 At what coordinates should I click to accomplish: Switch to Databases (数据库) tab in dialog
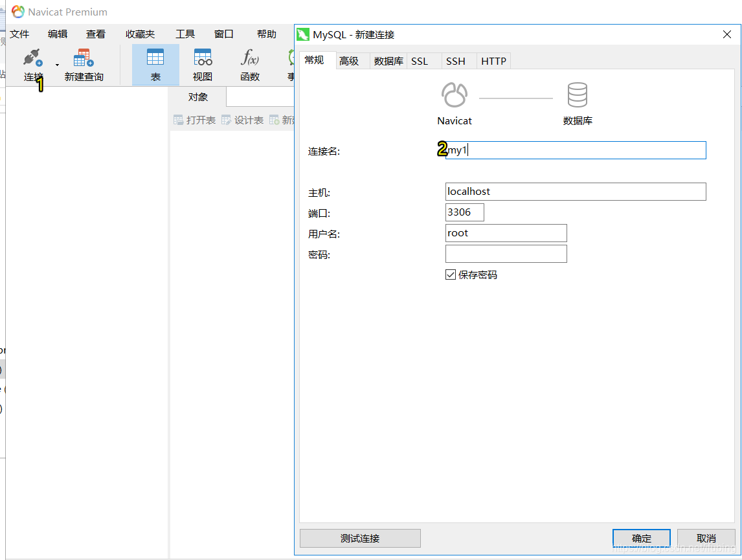coord(388,61)
